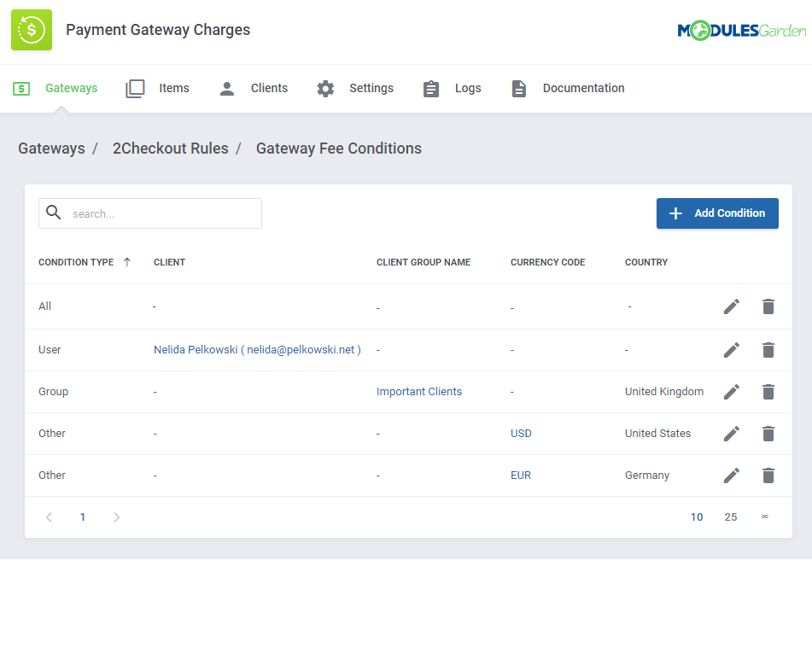Delete the EUR Germany condition

point(768,476)
